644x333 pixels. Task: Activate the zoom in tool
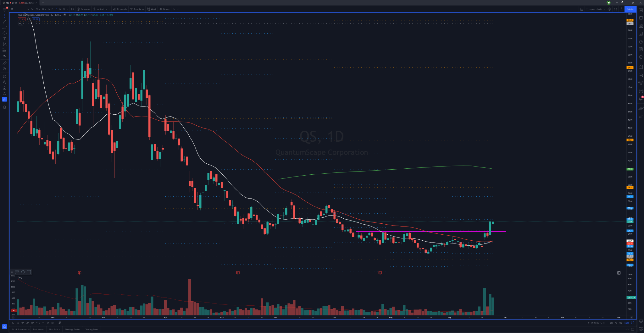click(4, 69)
